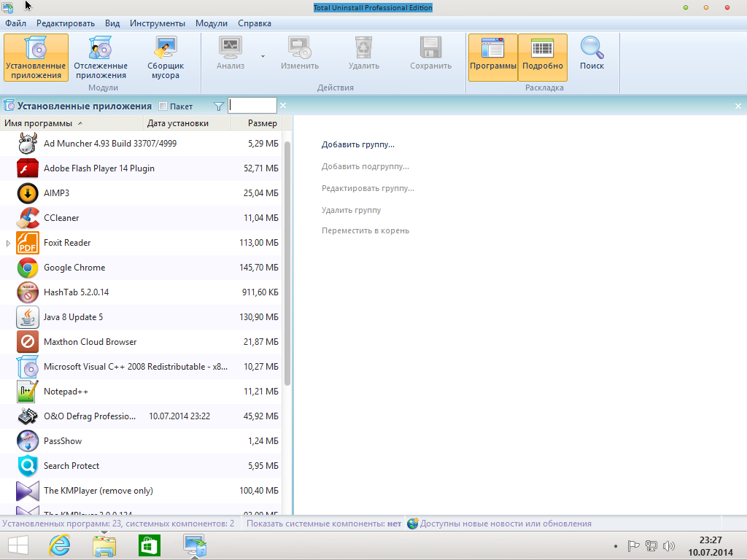Close the right-hand groups panel
Screen dimensions: 747x560
click(x=738, y=106)
